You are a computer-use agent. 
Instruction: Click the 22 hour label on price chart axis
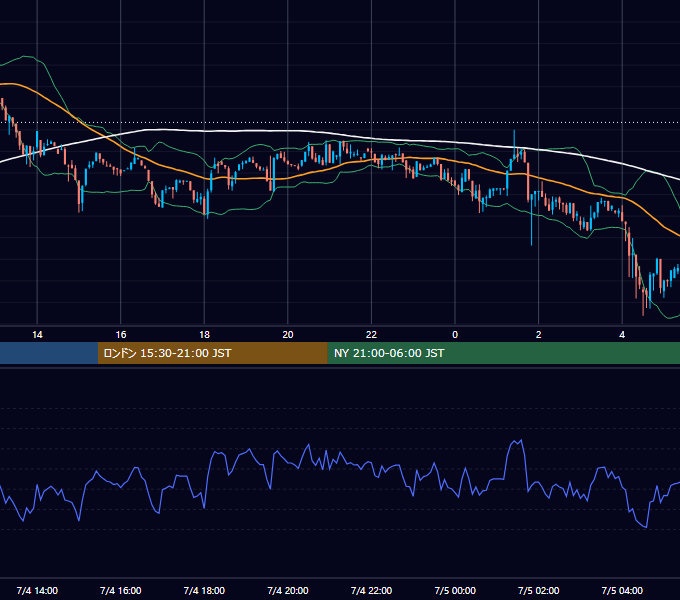tap(371, 335)
